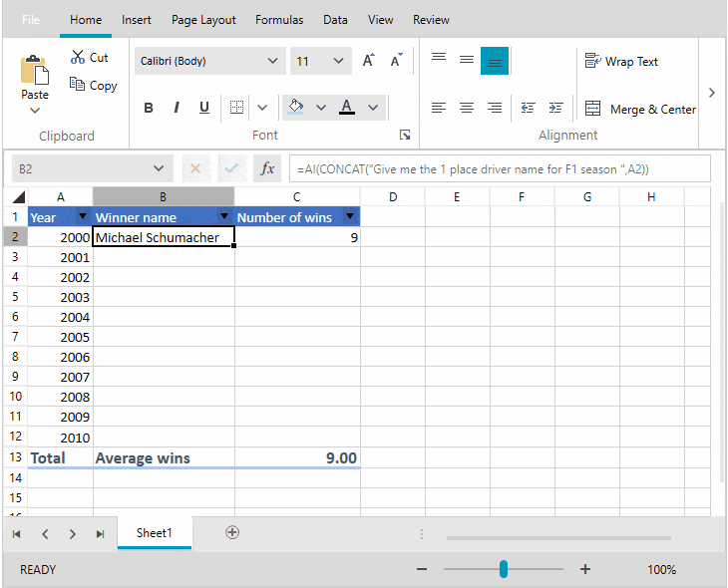
Task: Set middle vertical alignment
Action: 467,61
